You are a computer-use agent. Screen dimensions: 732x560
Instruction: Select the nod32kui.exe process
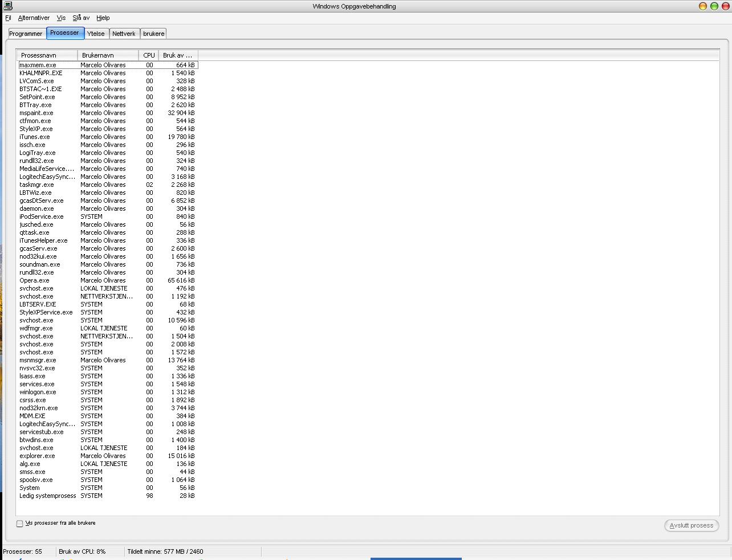[108, 256]
